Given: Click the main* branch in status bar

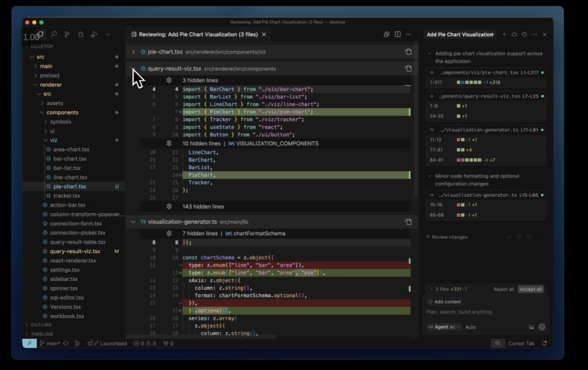Looking at the screenshot, I should coord(50,343).
